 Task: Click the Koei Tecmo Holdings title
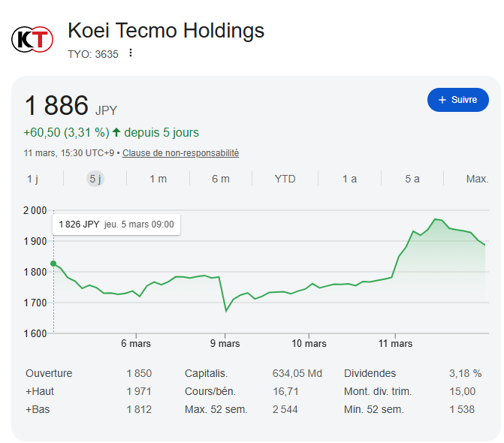(166, 31)
